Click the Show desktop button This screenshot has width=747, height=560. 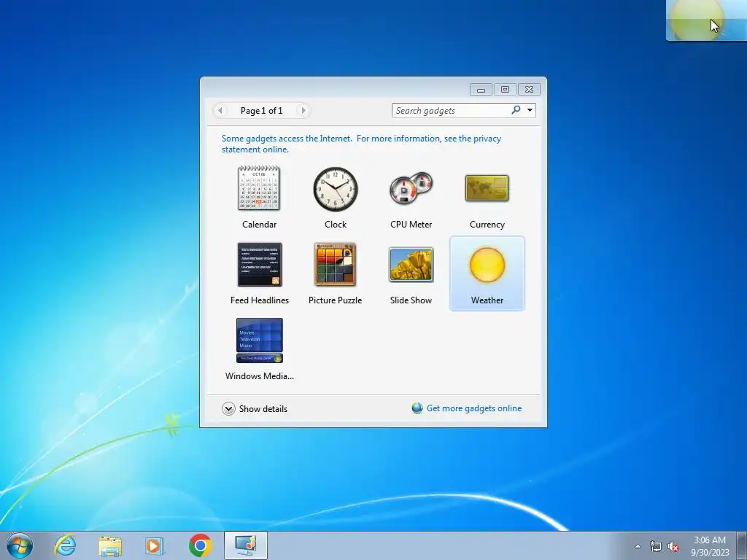pos(741,545)
